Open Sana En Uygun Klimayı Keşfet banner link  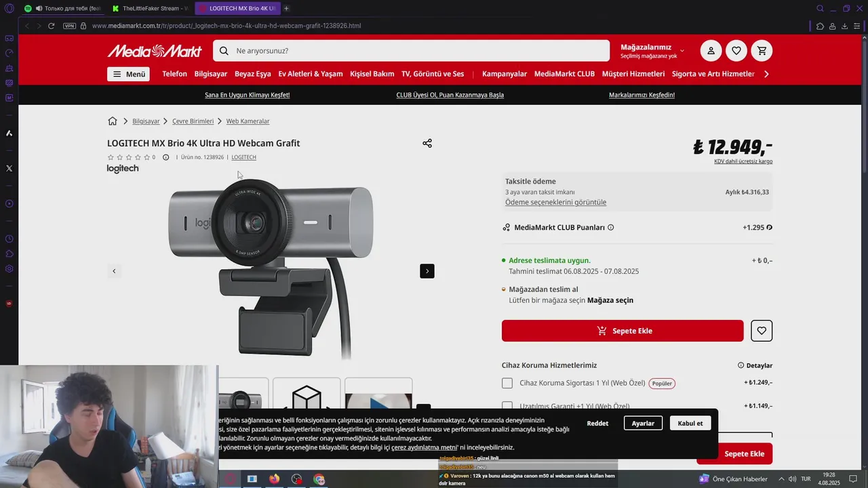tap(247, 95)
